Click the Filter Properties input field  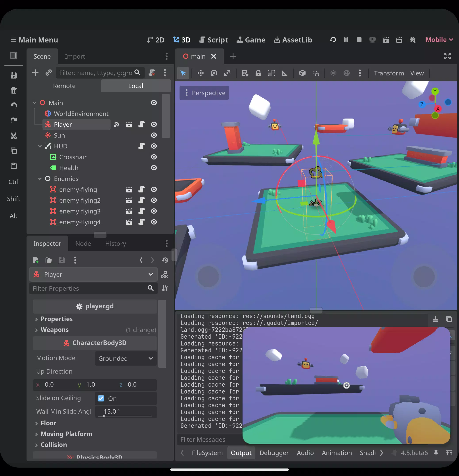click(x=94, y=288)
